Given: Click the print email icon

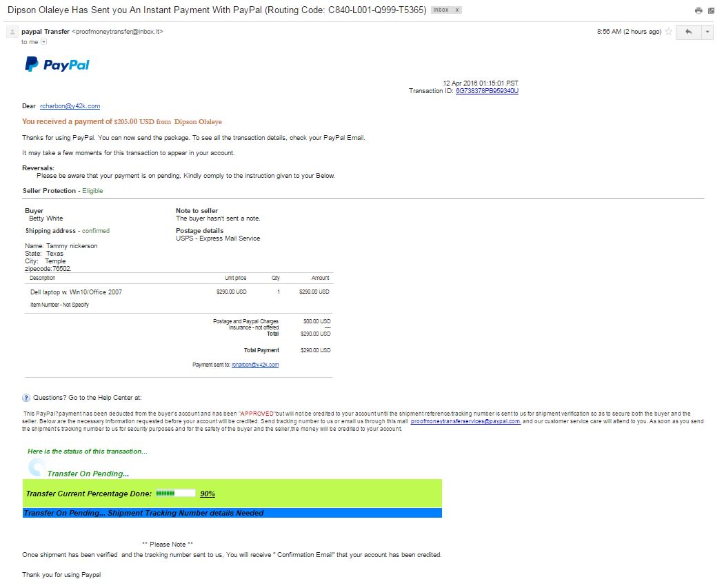Looking at the screenshot, I should point(698,10).
